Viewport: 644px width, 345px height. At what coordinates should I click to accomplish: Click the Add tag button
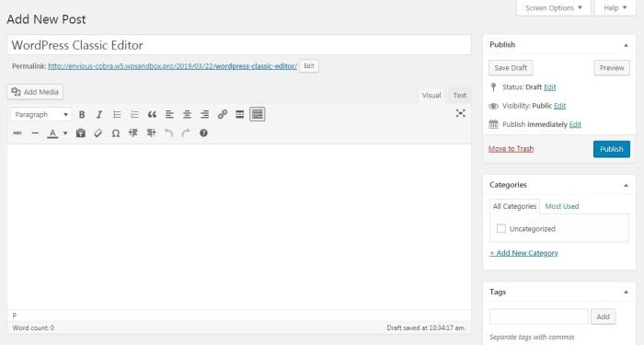pos(603,316)
